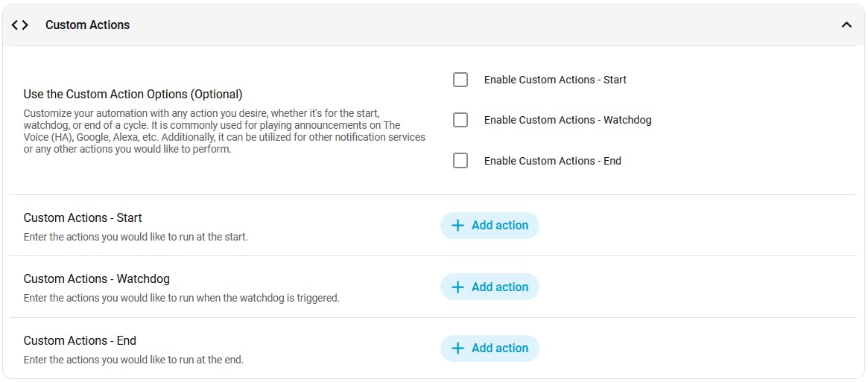Click "Use the Custom Action Options (Optional)" heading
Viewport: 868px width, 382px height.
(133, 95)
